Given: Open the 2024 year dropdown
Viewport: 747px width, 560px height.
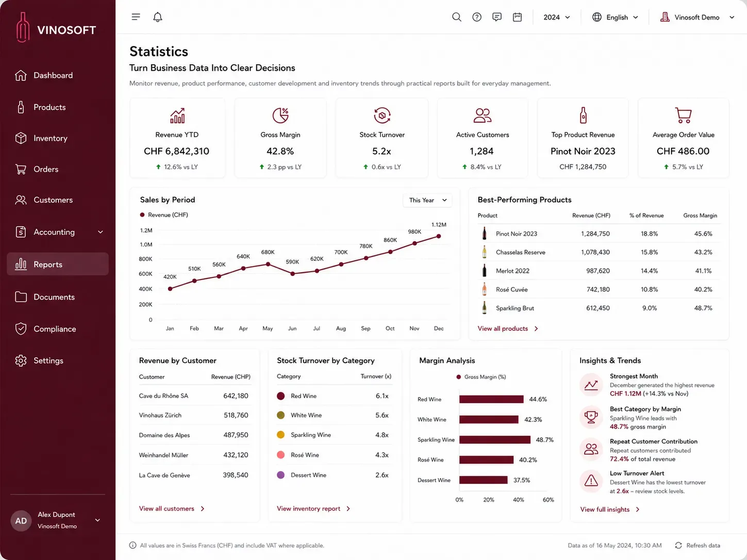Looking at the screenshot, I should 557,17.
